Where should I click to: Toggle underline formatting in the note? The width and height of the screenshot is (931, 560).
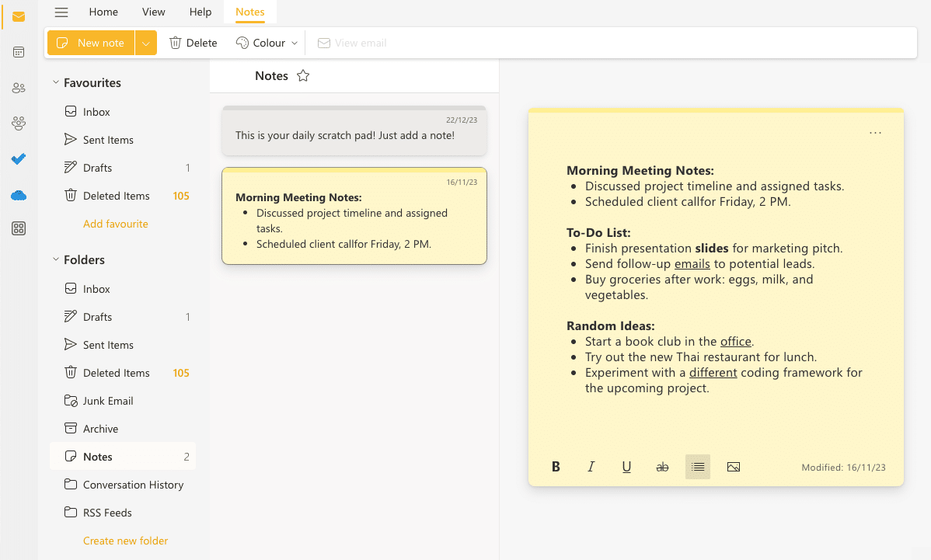point(626,467)
